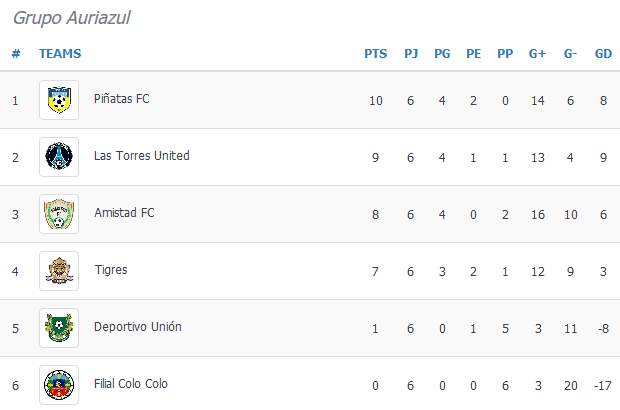
Task: Open the Filial Colo Colo team name
Action: 131,384
